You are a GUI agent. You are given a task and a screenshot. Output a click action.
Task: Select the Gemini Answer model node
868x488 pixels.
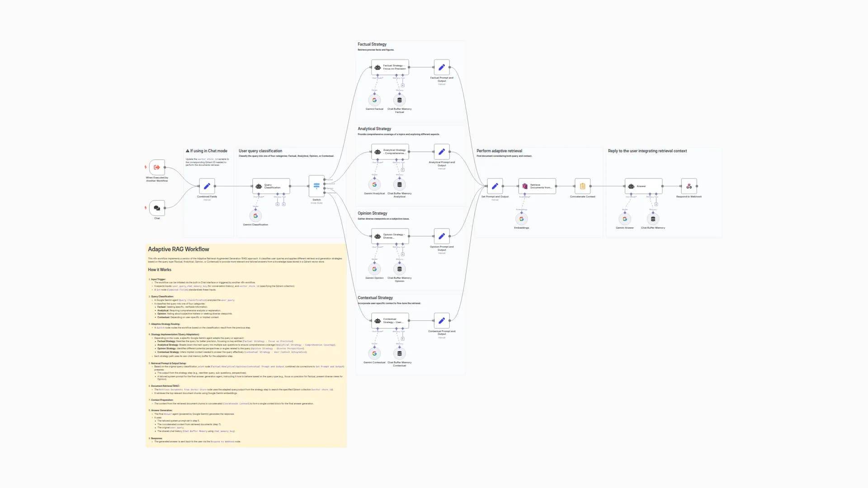point(625,219)
